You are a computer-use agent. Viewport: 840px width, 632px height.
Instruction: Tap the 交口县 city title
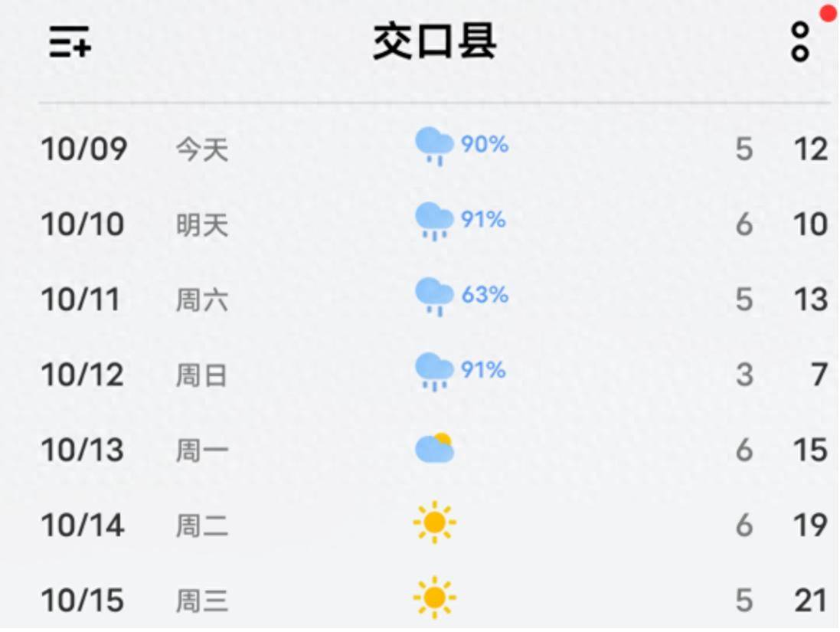(435, 41)
